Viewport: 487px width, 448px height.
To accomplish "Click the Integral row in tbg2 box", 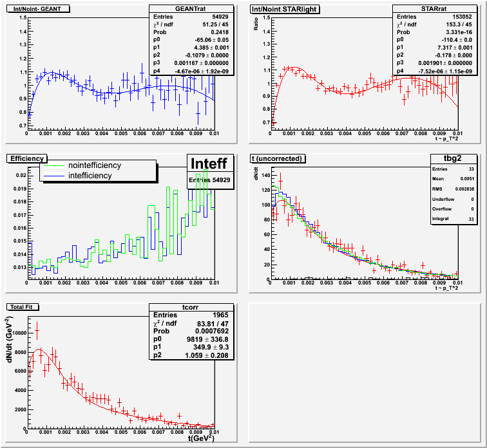I will pos(454,220).
